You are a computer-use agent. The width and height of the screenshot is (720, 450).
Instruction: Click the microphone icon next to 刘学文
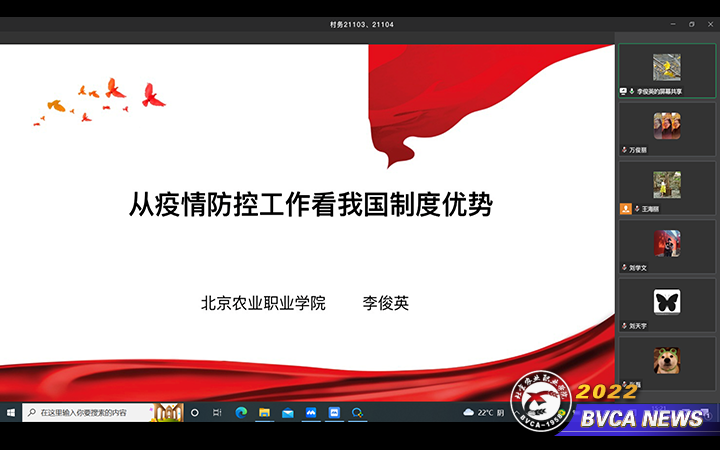tap(625, 267)
